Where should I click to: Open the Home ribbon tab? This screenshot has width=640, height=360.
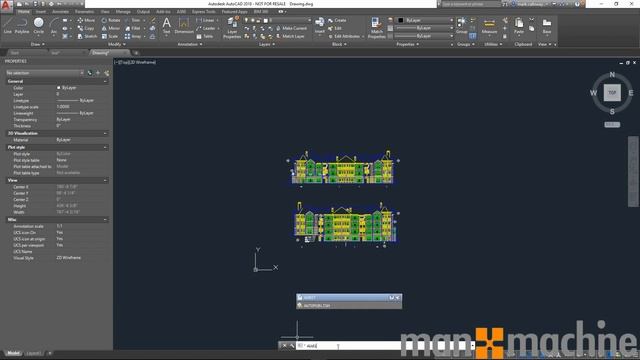[x=24, y=12]
